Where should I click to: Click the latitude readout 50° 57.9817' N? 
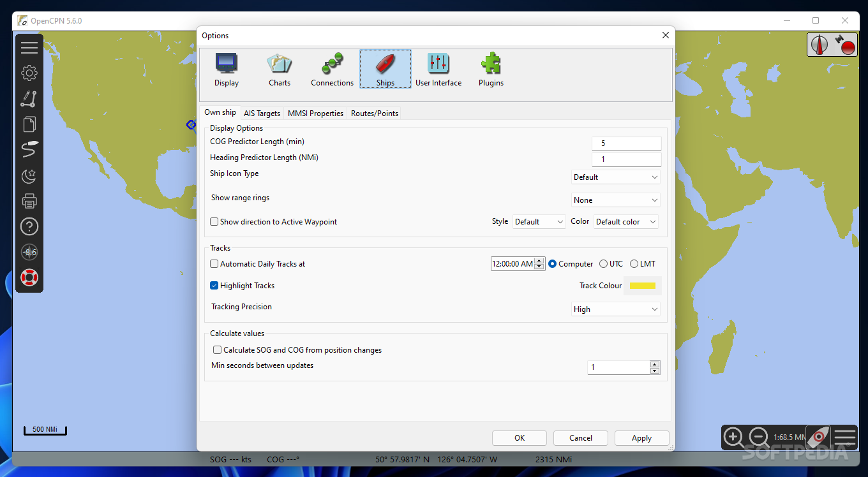pos(403,459)
